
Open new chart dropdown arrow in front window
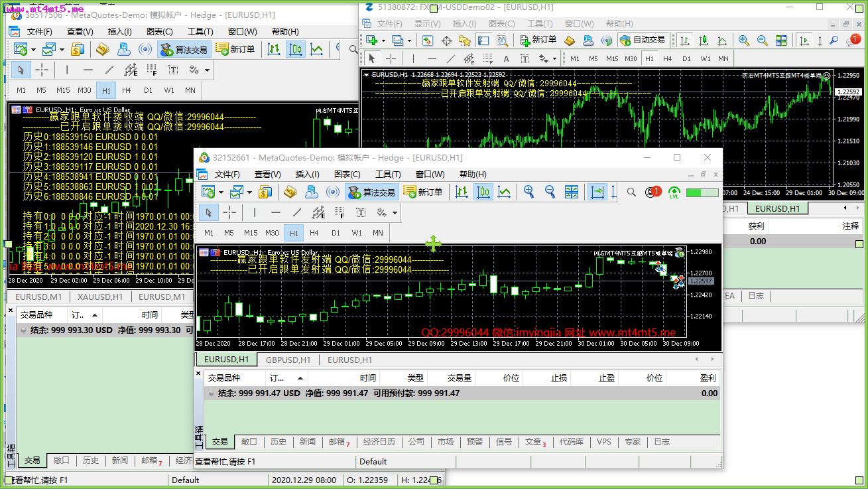(221, 192)
